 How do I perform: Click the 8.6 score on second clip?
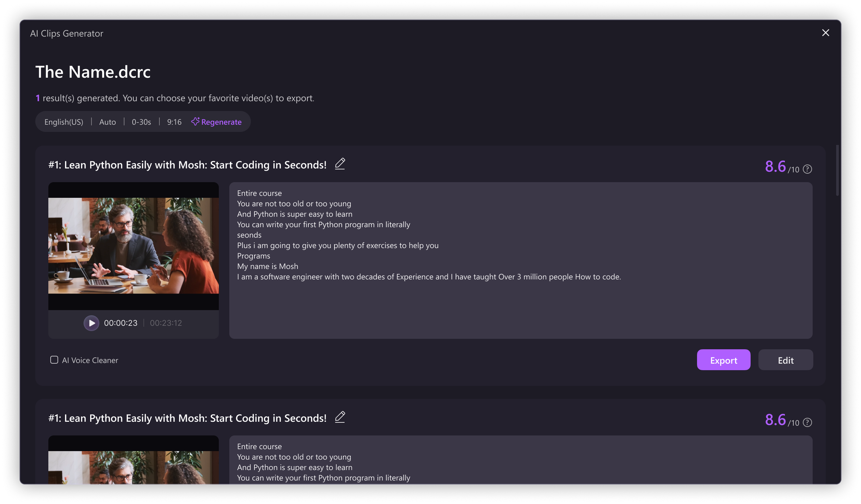775,420
